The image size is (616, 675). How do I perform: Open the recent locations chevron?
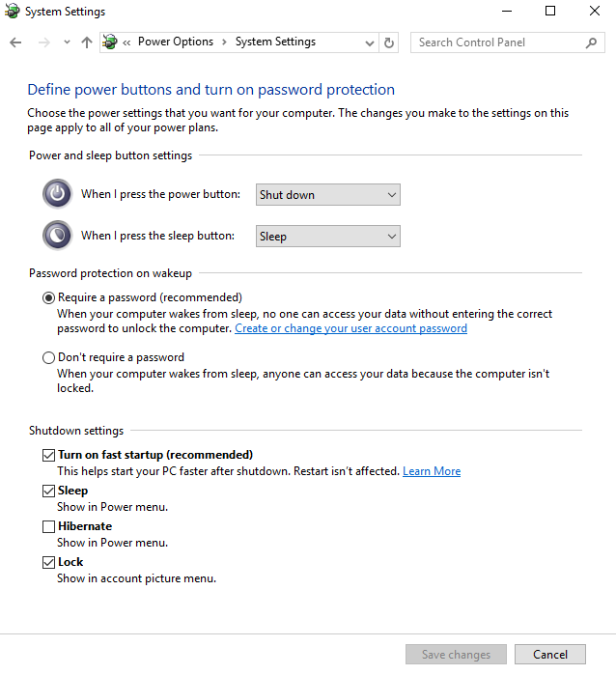pyautogui.click(x=67, y=42)
